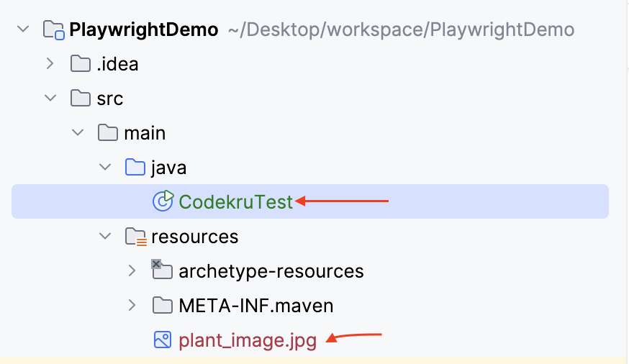Click the plant_image.jpg image file icon
This screenshot has height=364, width=629.
click(163, 340)
